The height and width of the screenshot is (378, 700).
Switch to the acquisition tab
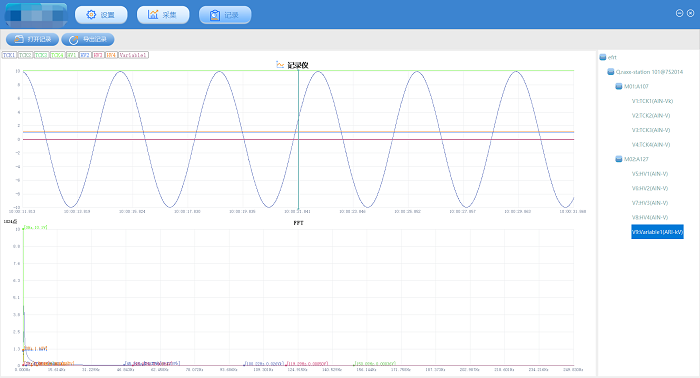(x=163, y=15)
